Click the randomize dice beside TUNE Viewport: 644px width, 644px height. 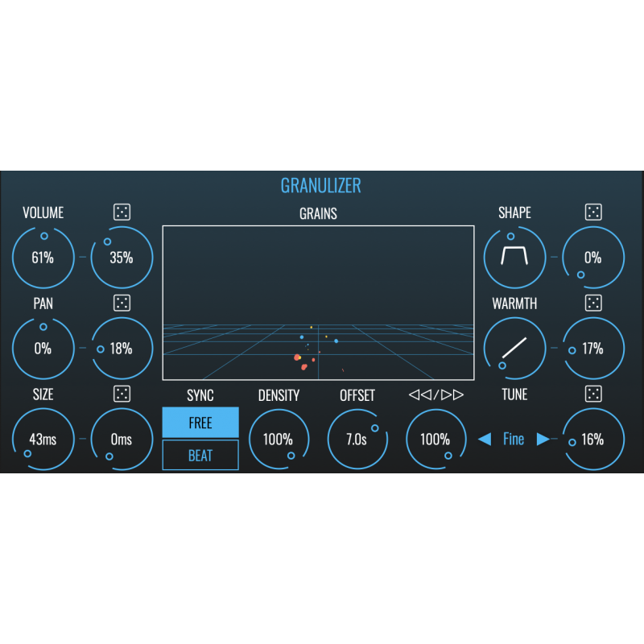(592, 394)
